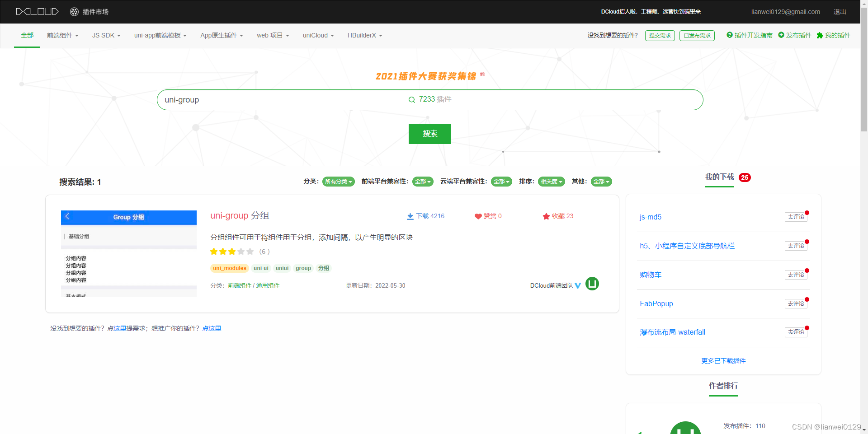Viewport: 868px width, 434px height.
Task: Click the star 收藏 icon
Action: (546, 216)
